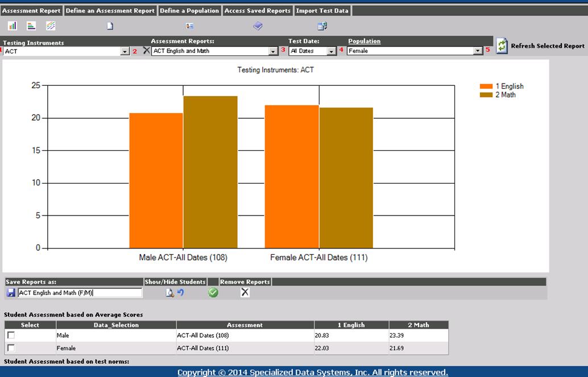Click the line chart icon

coord(51,26)
